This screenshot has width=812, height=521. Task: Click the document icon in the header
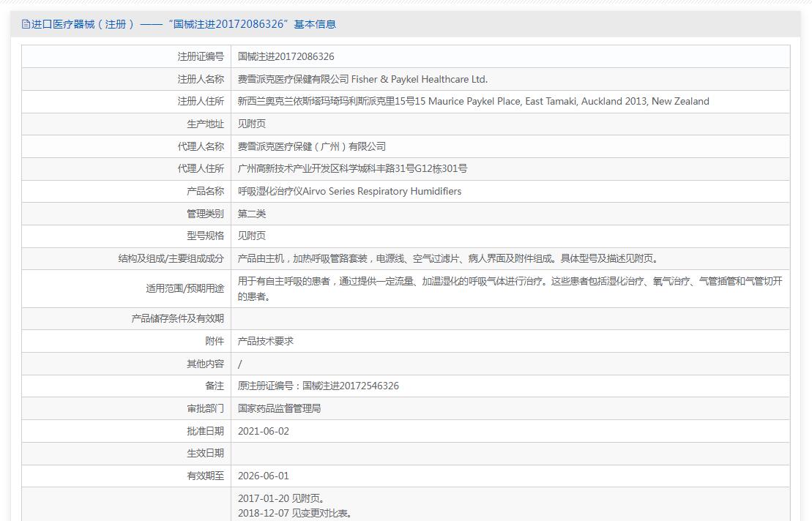click(26, 24)
